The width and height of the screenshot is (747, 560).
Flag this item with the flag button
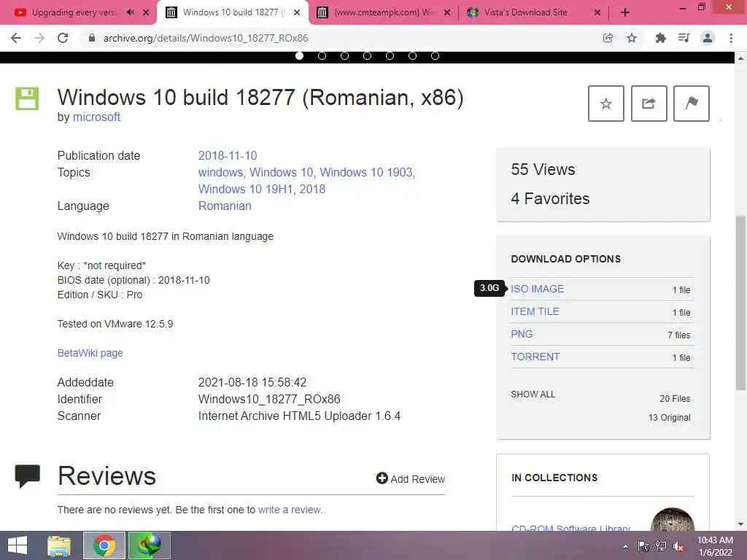(692, 104)
